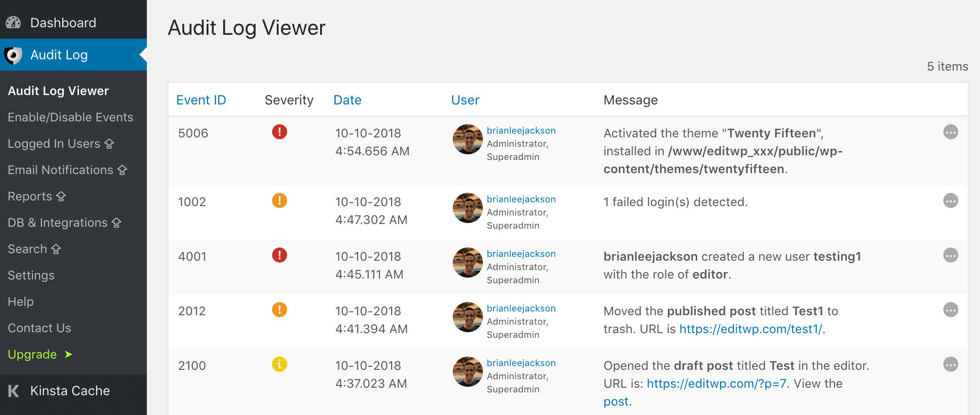Sort events by Event ID
The height and width of the screenshot is (415, 980).
tap(201, 99)
